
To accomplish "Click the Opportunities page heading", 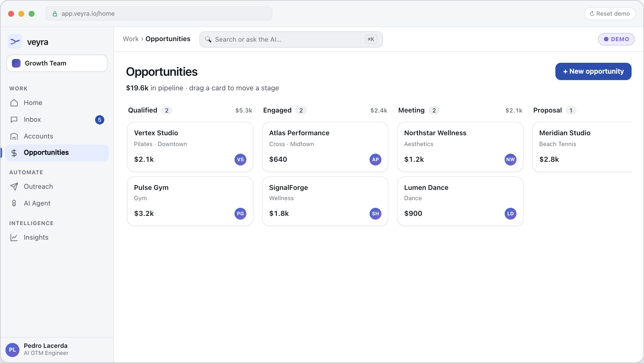I will click(x=162, y=72).
